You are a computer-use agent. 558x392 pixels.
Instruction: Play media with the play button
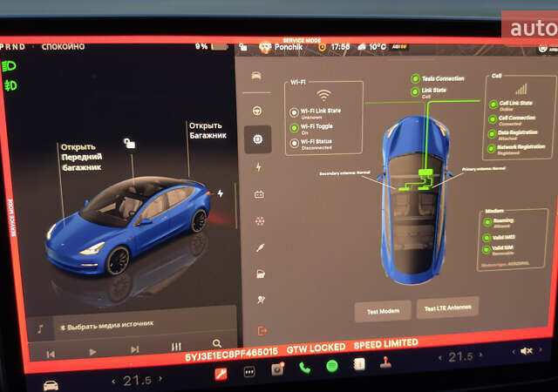pyautogui.click(x=92, y=352)
